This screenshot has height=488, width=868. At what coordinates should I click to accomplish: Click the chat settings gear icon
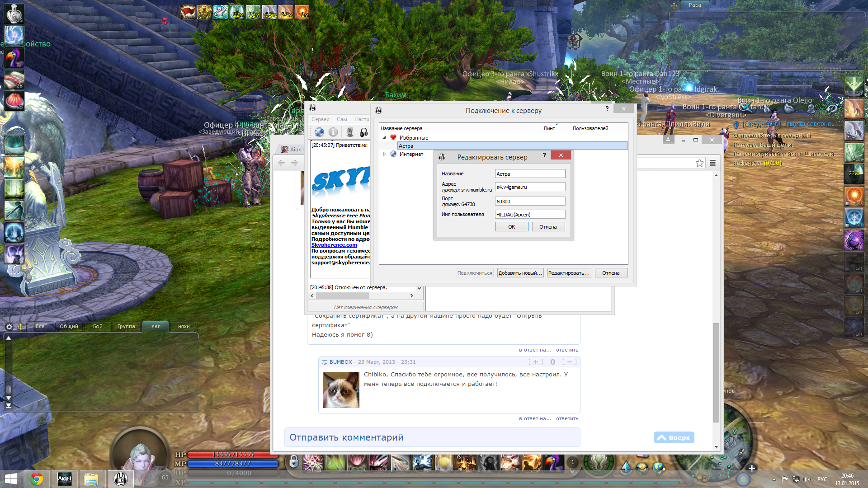[x=9, y=326]
